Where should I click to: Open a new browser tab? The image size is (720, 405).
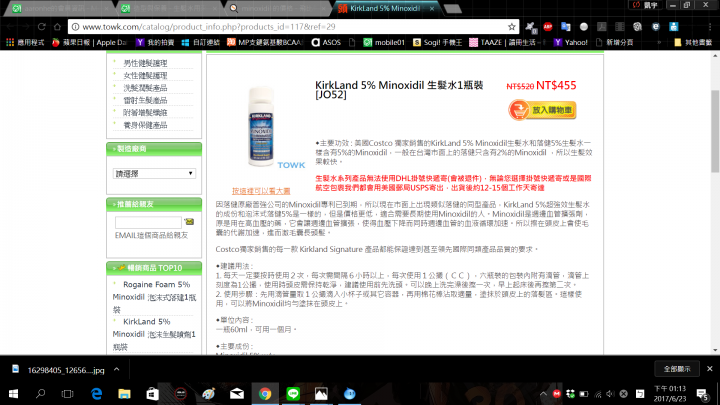(x=453, y=9)
